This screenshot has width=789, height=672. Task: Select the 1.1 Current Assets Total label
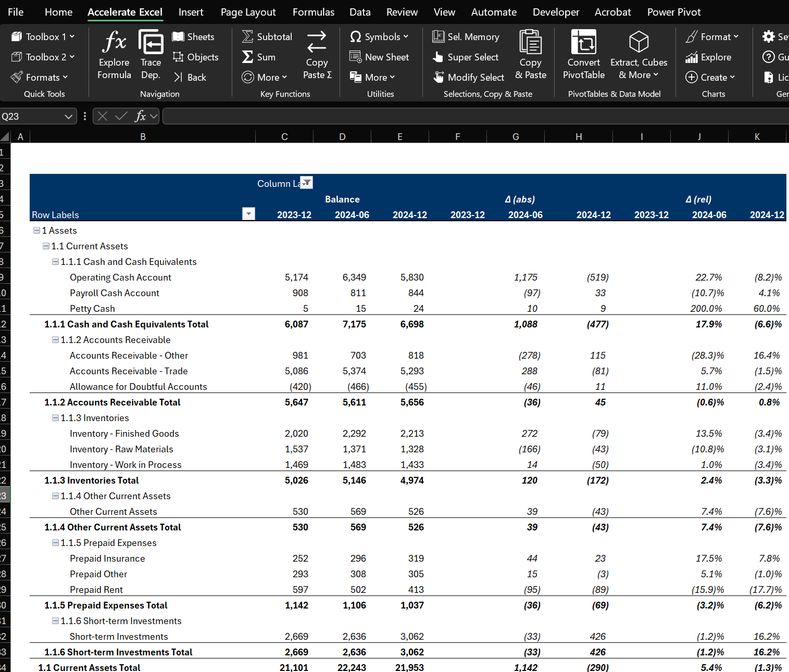tap(89, 667)
